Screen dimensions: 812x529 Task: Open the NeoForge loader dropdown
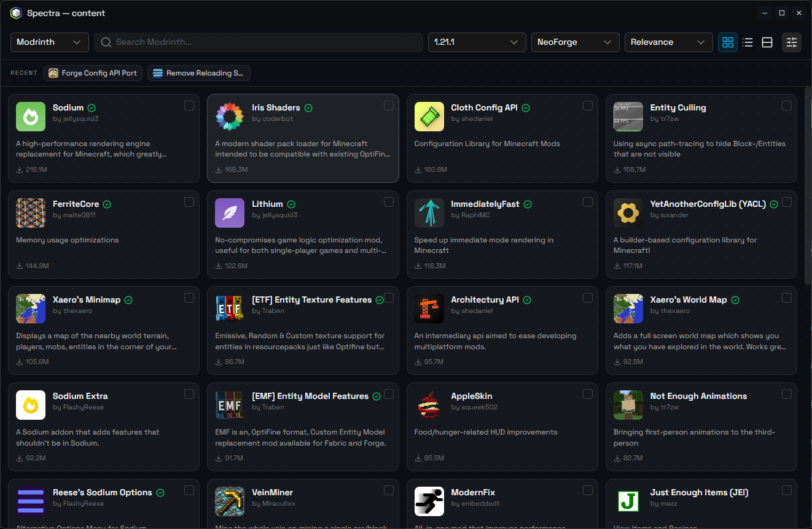(x=576, y=42)
